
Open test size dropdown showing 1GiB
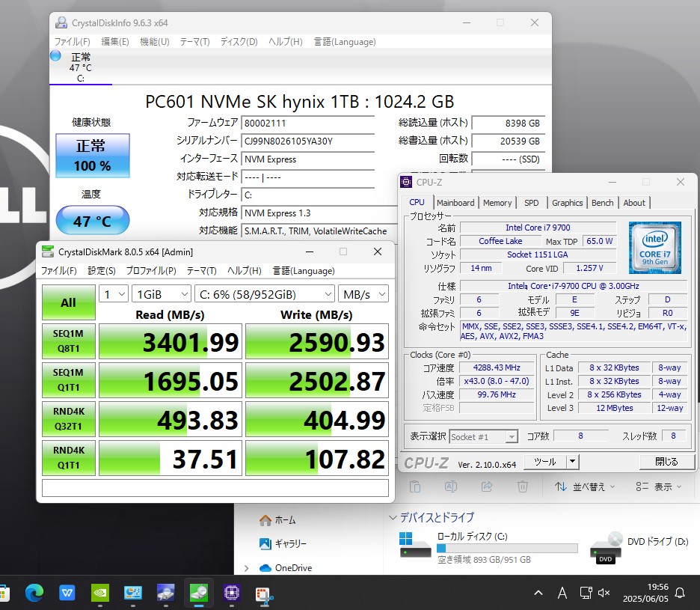point(161,294)
